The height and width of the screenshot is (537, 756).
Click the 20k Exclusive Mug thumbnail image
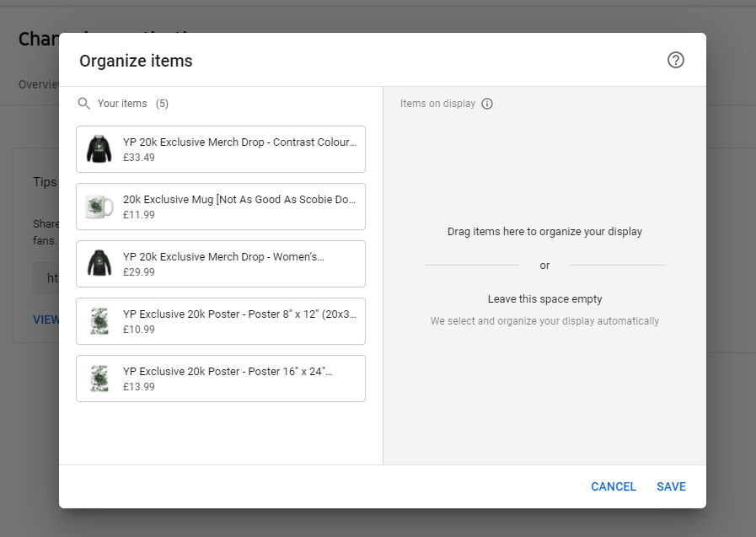click(x=99, y=207)
